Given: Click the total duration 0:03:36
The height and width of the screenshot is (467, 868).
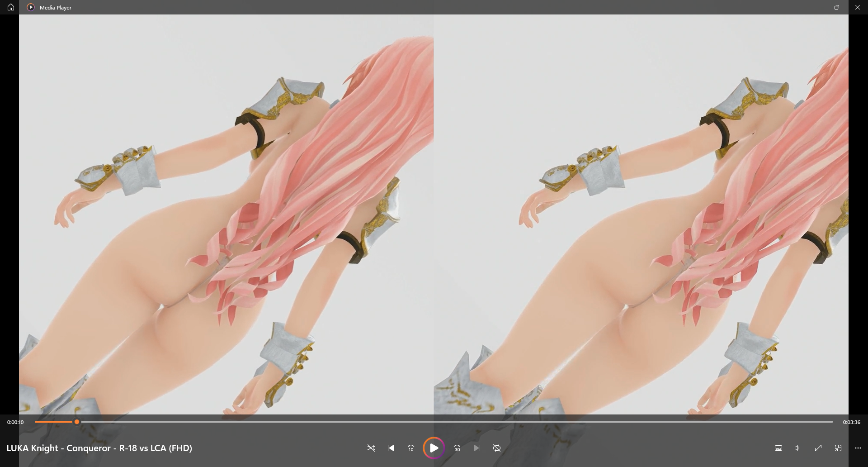Looking at the screenshot, I should [852, 422].
